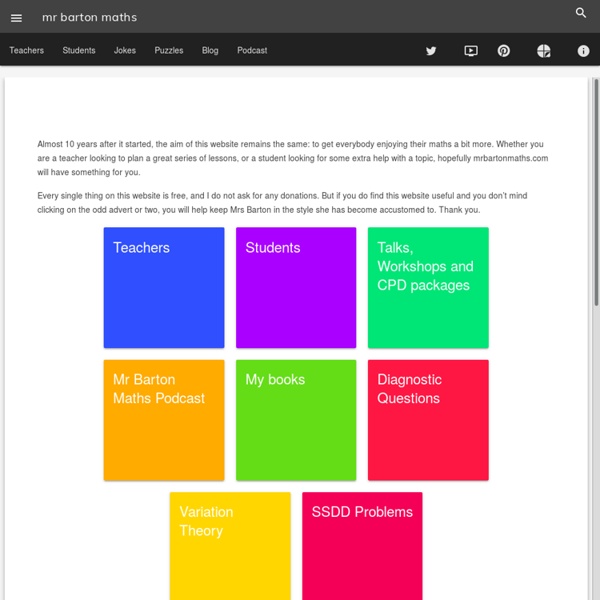Open the pink SSDD Problems tile
The width and height of the screenshot is (600, 600).
click(362, 546)
